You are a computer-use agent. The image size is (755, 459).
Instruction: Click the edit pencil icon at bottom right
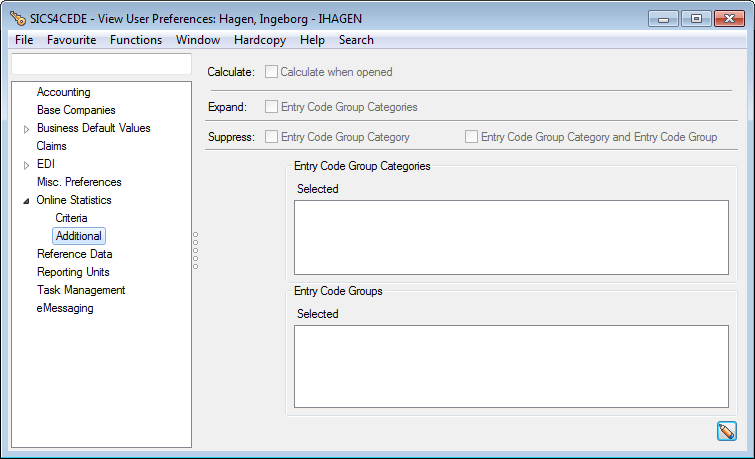(726, 431)
